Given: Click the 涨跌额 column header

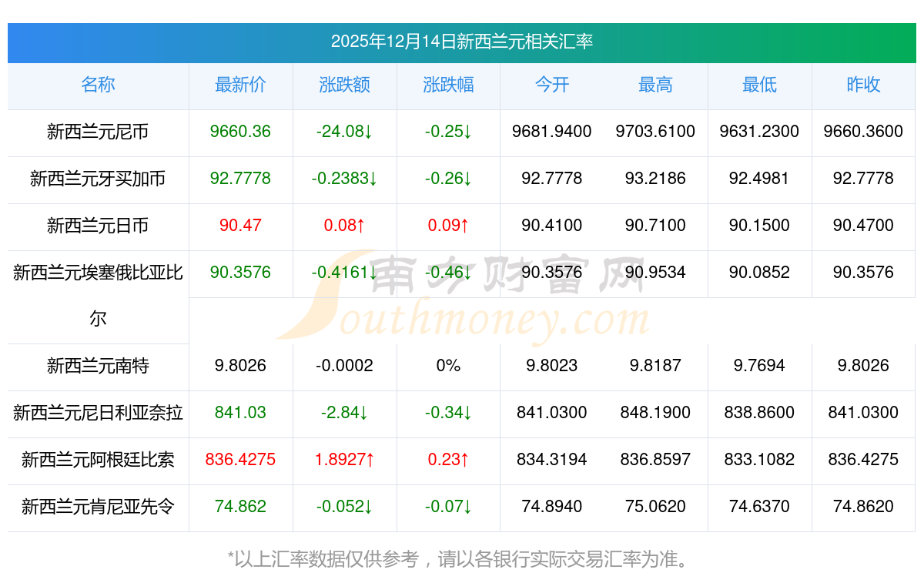Looking at the screenshot, I should coord(344,85).
